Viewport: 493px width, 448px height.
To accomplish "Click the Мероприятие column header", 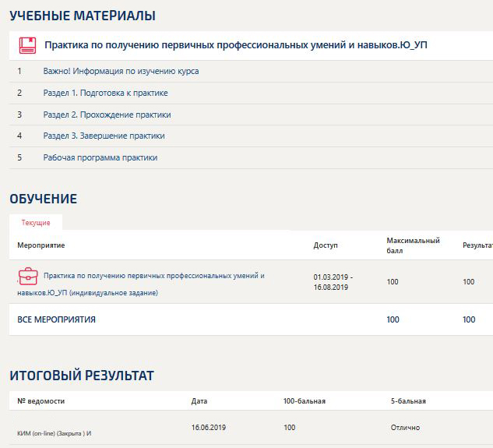I will 41,245.
